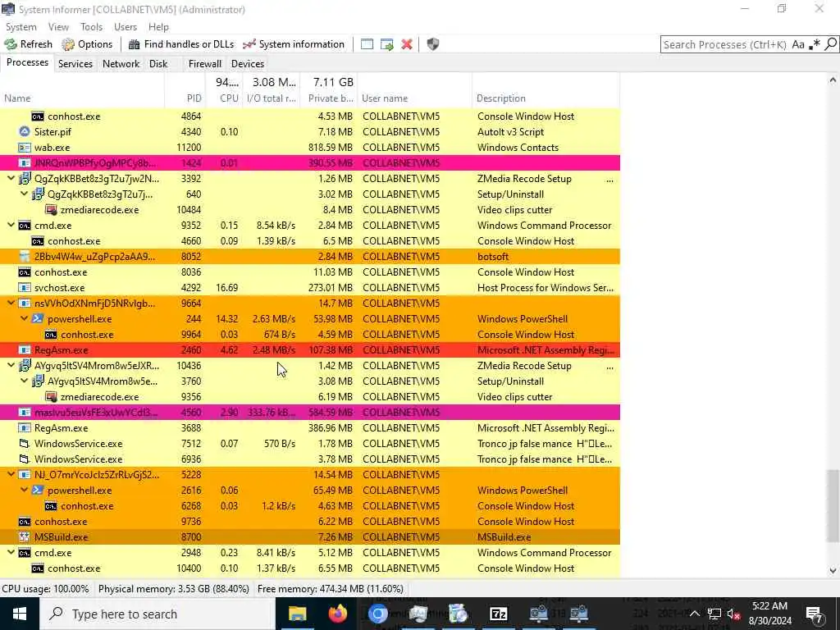Click the scrollbar down arrow
This screenshot has width=840, height=630.
pos(833,571)
